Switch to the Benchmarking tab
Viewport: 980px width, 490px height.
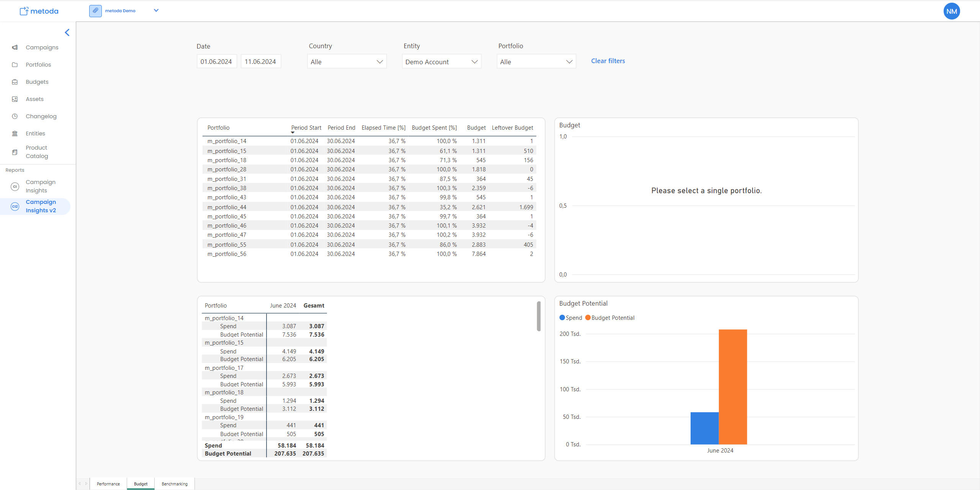pos(175,484)
